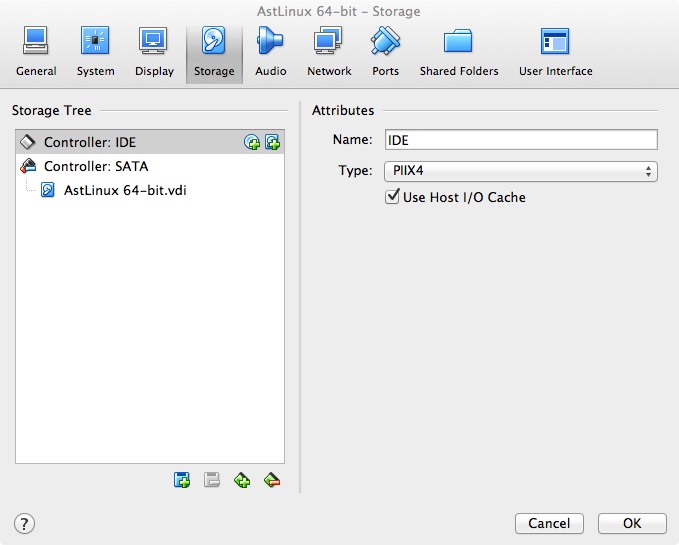Add optical drive to IDE controller

(252, 142)
